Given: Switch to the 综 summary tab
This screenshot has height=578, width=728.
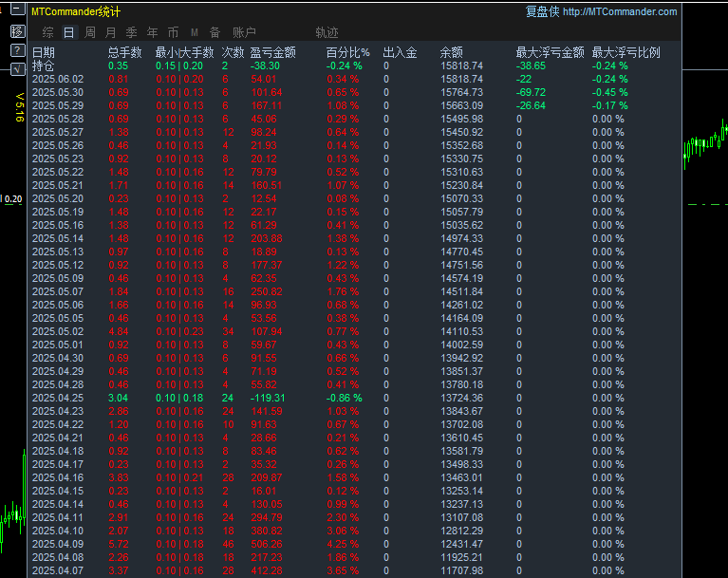Looking at the screenshot, I should click(x=47, y=32).
